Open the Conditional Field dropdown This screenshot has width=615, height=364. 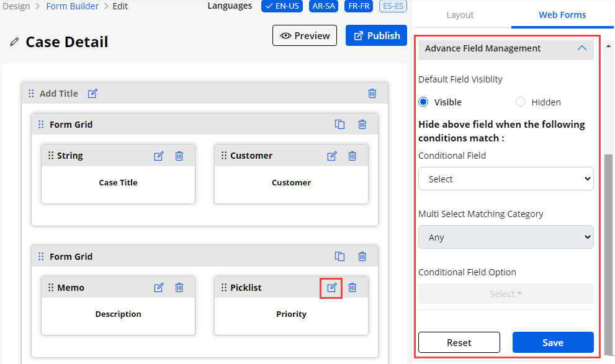click(506, 179)
